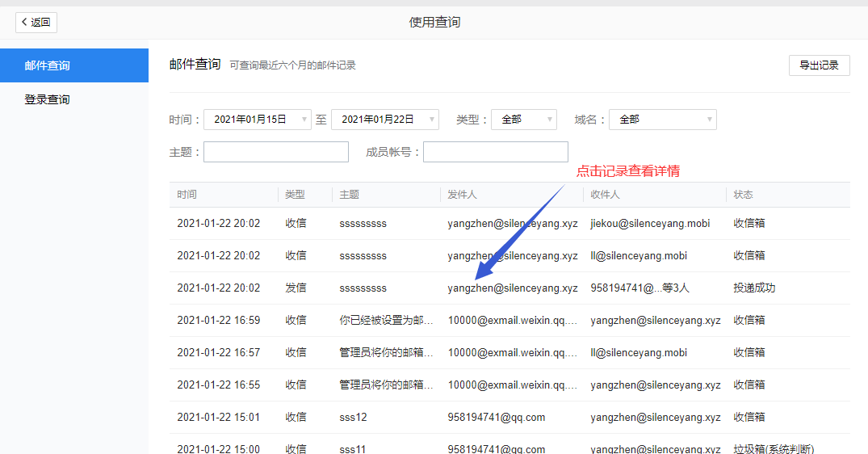Image resolution: width=868 pixels, height=454 pixels.
Task: Open the 16:55 管理员 mail record
Action: (509, 385)
